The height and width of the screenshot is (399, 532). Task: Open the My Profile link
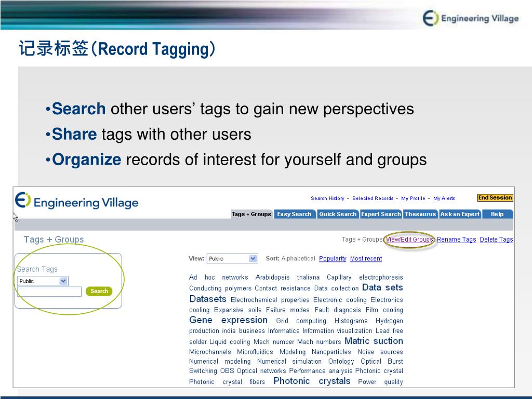tap(413, 198)
